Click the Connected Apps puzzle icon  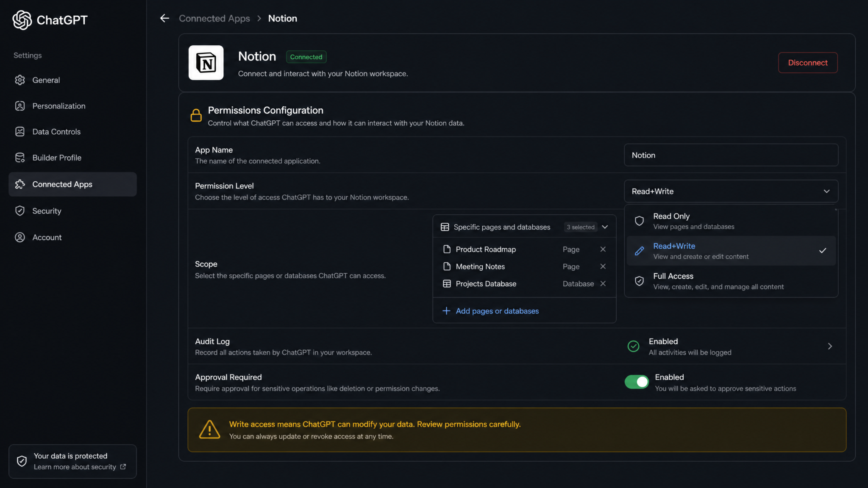[20, 184]
